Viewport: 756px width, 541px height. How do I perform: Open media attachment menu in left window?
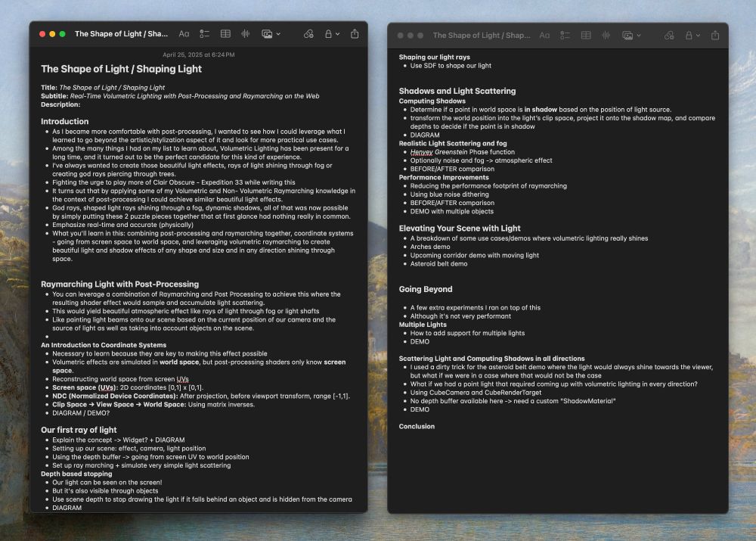point(271,34)
